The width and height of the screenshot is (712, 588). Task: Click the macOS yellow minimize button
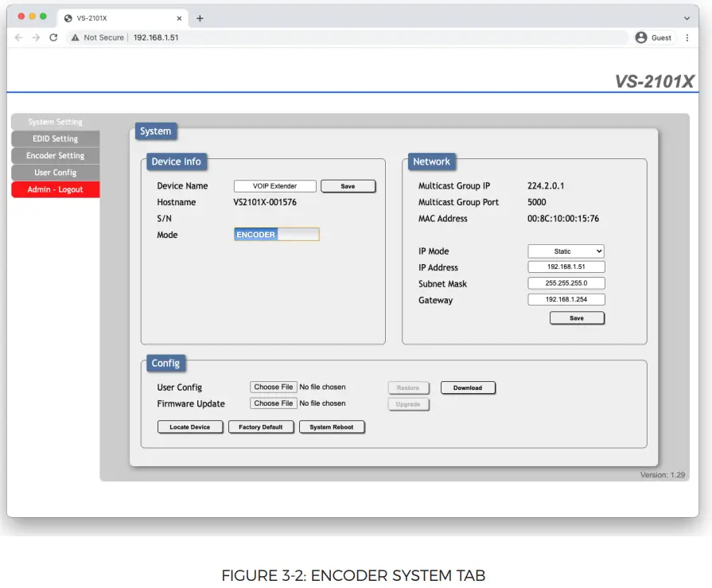pos(33,17)
